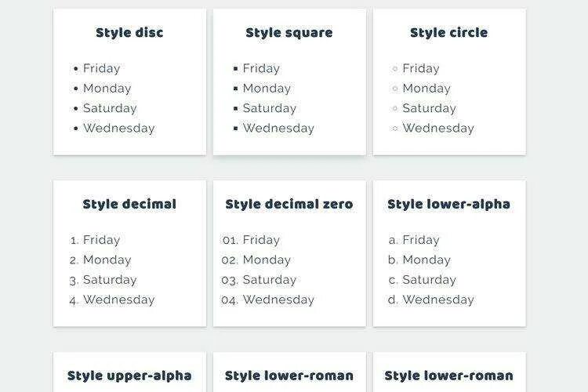Image resolution: width=588 pixels, height=392 pixels.
Task: Click the Style disc card heading
Action: tap(129, 33)
